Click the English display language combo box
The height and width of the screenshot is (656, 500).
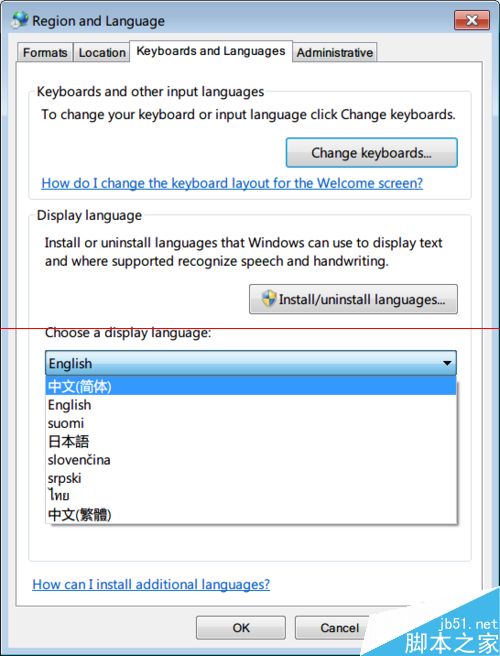(251, 363)
